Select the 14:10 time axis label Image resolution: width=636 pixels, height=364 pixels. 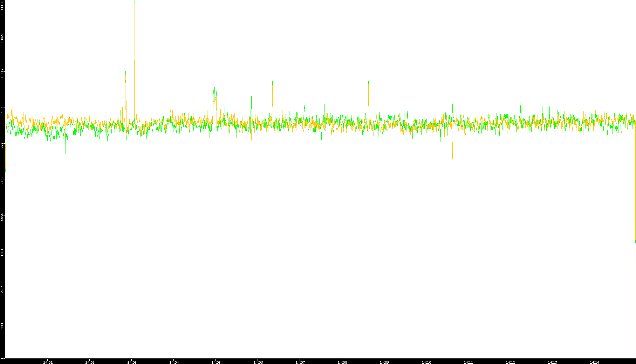point(426,362)
